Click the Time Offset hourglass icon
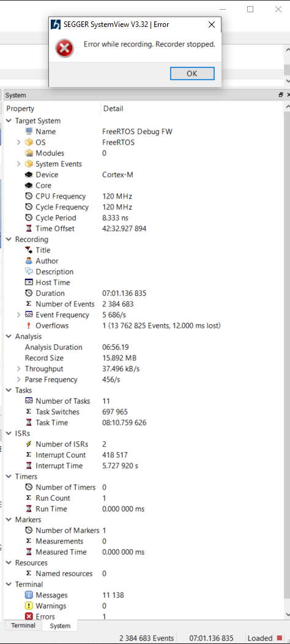Image resolution: width=290 pixels, height=644 pixels. [29, 229]
